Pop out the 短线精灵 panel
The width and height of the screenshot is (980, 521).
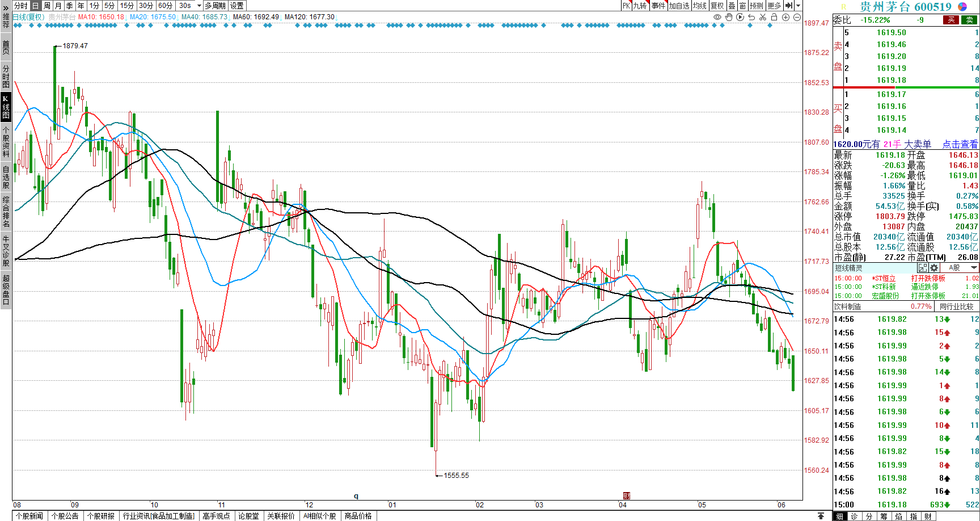point(923,268)
